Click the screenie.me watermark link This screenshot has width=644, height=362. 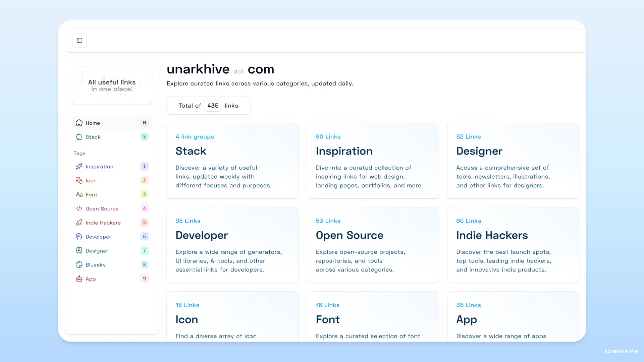tap(621, 351)
